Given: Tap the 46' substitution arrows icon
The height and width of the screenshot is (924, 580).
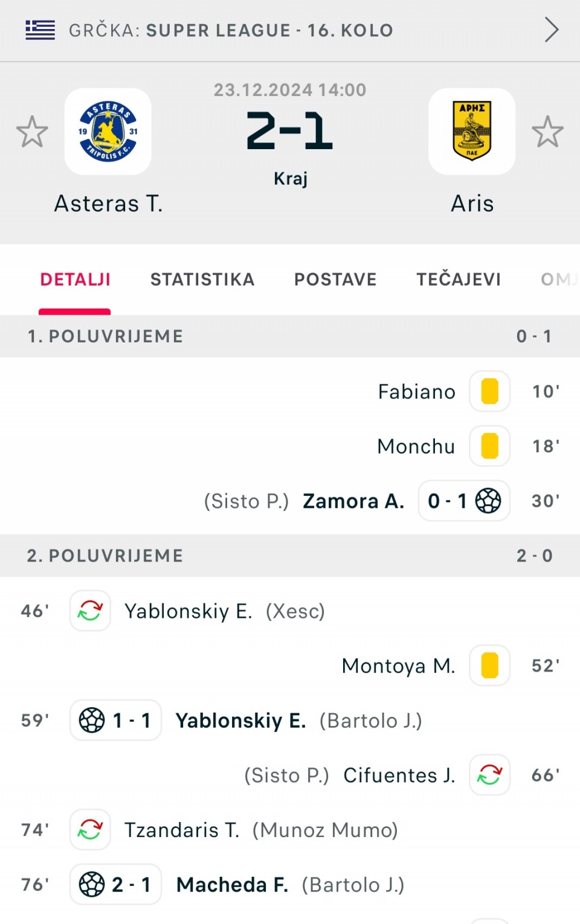Looking at the screenshot, I should [90, 611].
